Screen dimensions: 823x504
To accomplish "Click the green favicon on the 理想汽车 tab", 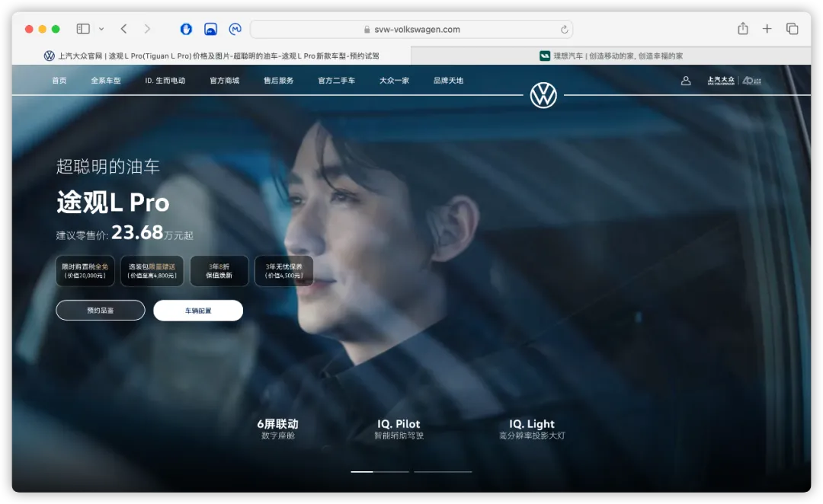I will [545, 56].
